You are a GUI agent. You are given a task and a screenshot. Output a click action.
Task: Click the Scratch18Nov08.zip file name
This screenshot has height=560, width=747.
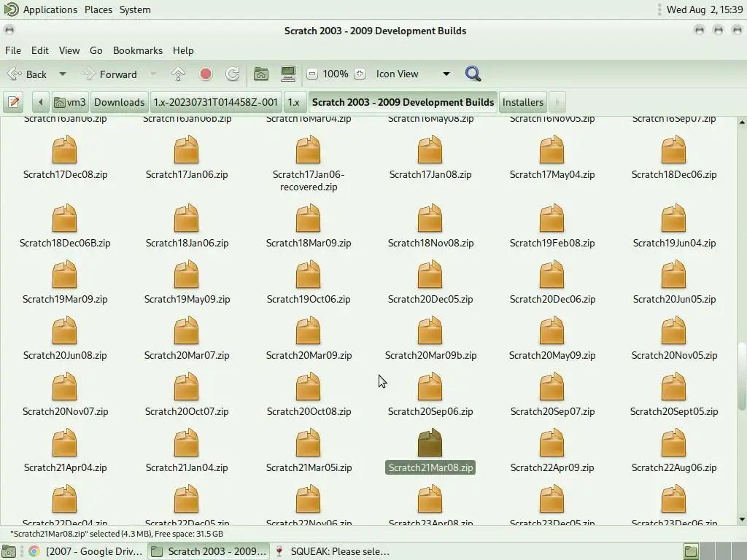[x=430, y=243]
